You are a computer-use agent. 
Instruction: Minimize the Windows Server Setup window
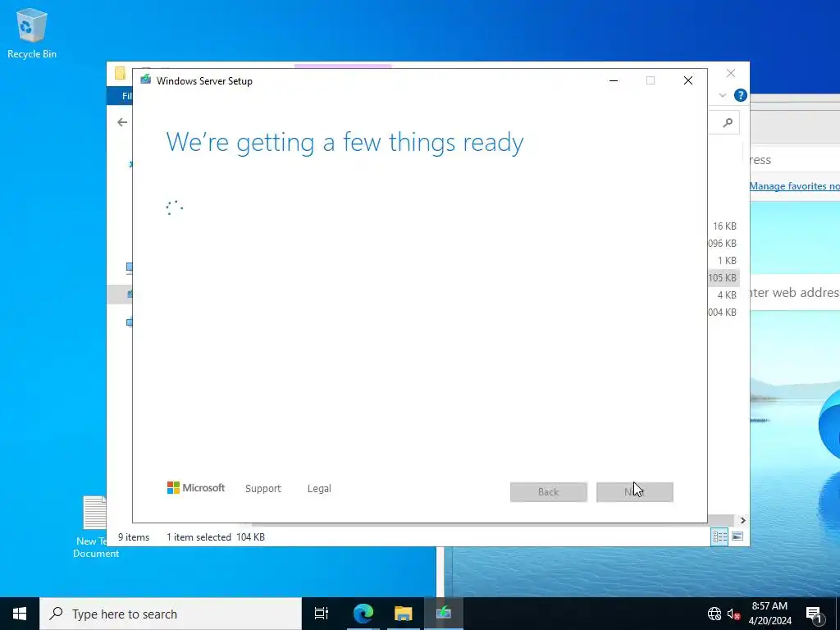tap(614, 80)
